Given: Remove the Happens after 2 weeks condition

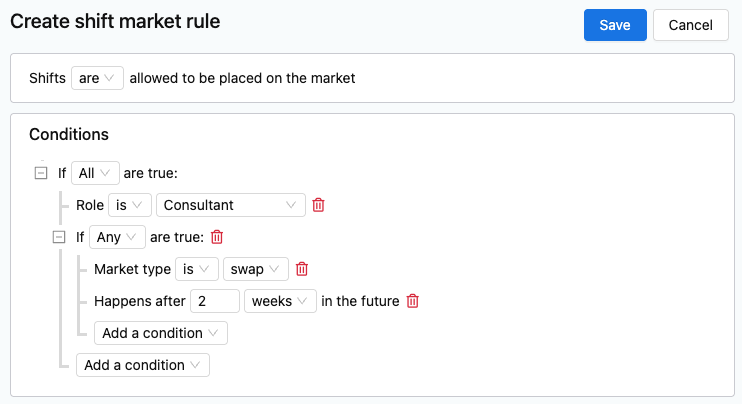Looking at the screenshot, I should click(x=413, y=301).
